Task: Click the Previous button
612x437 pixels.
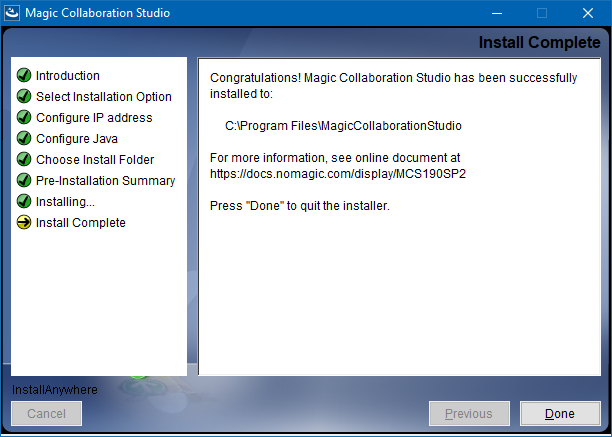Action: tap(469, 413)
